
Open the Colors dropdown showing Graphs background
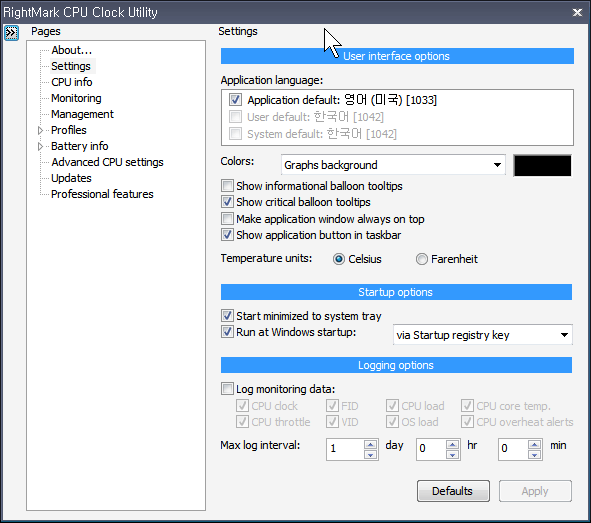[393, 165]
